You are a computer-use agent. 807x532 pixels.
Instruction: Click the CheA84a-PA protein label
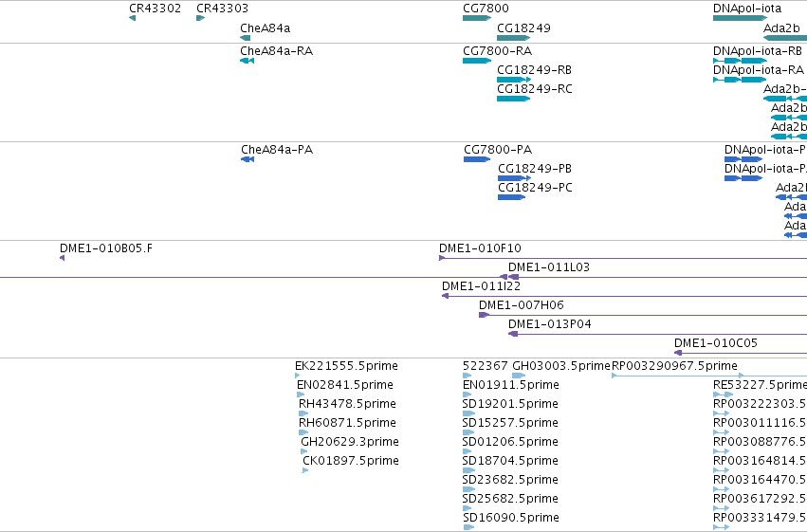point(277,150)
